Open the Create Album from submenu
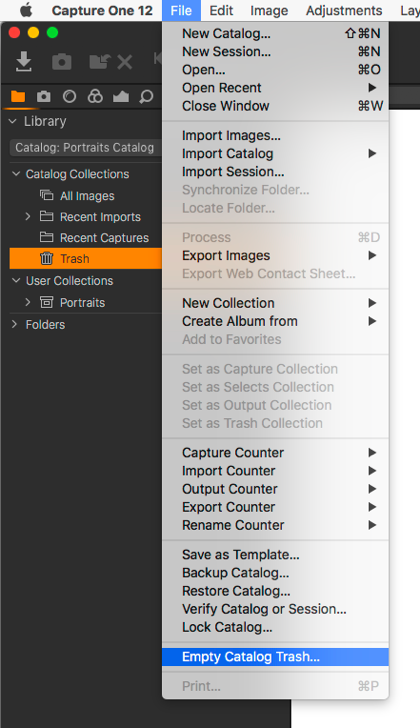 click(275, 321)
